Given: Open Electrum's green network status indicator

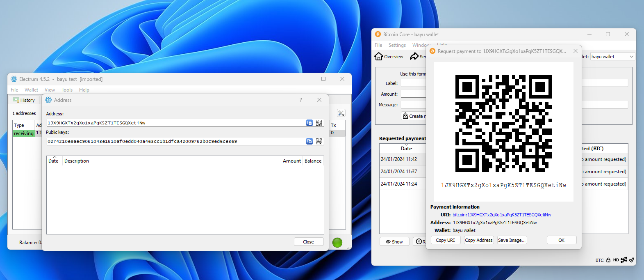Looking at the screenshot, I should [337, 243].
